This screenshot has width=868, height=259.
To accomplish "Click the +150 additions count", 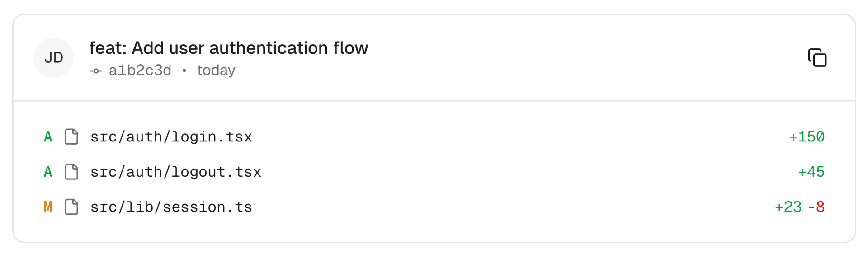I will (807, 137).
